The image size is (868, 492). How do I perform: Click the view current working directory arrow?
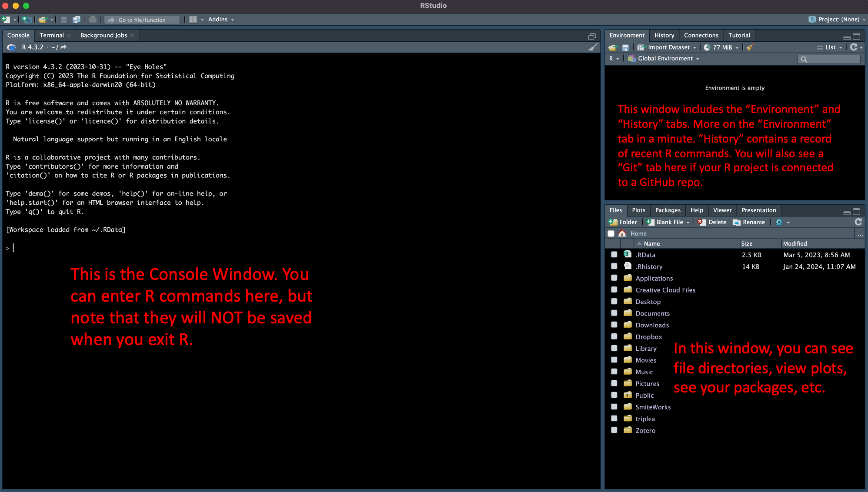(63, 47)
